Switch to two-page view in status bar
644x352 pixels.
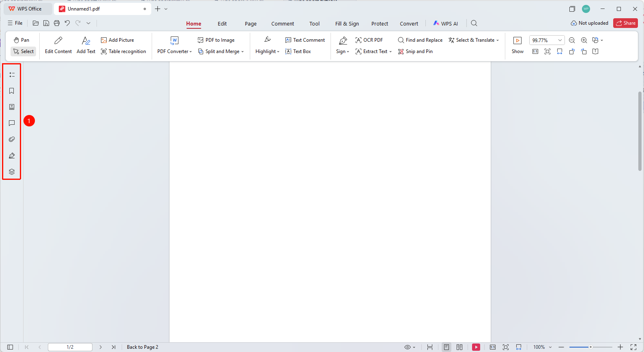(459, 347)
